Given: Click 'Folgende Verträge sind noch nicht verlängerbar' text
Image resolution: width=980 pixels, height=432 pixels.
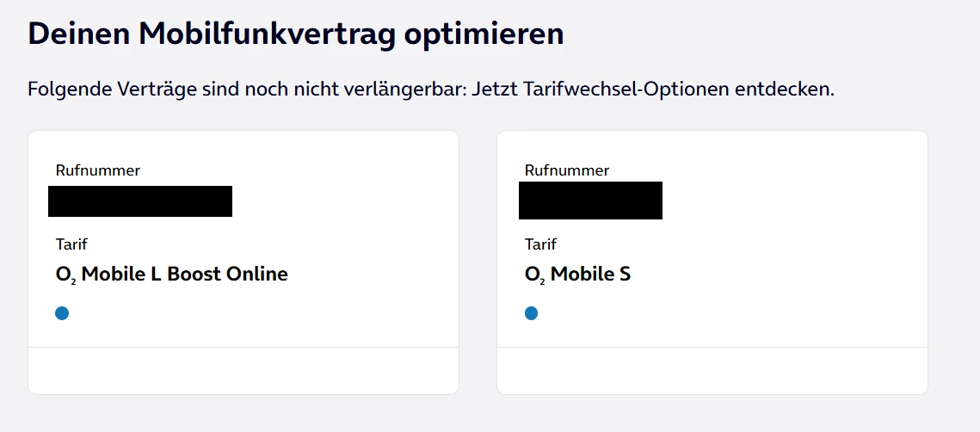Looking at the screenshot, I should (x=247, y=89).
